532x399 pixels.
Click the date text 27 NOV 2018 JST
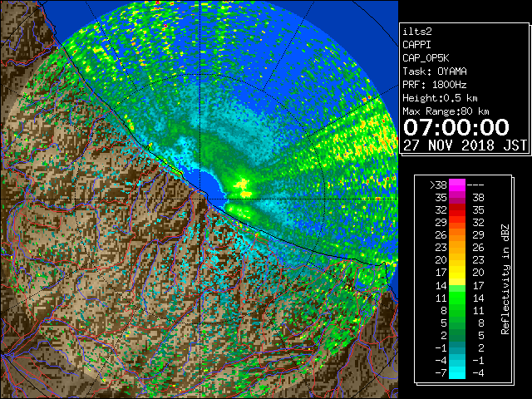click(x=465, y=145)
